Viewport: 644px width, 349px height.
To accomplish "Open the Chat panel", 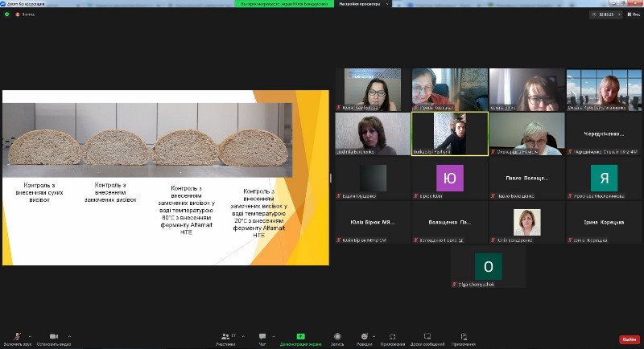I will tap(262, 337).
